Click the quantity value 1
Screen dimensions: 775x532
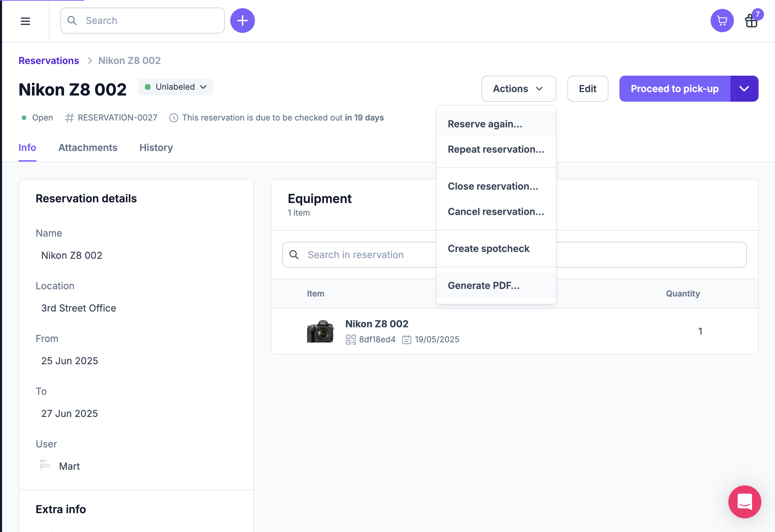pyautogui.click(x=700, y=331)
